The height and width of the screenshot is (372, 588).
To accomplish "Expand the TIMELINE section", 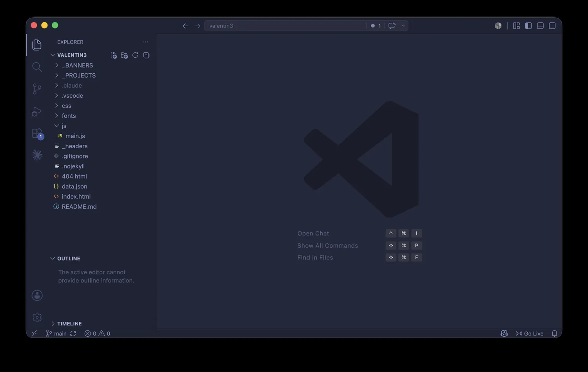I will tap(69, 324).
